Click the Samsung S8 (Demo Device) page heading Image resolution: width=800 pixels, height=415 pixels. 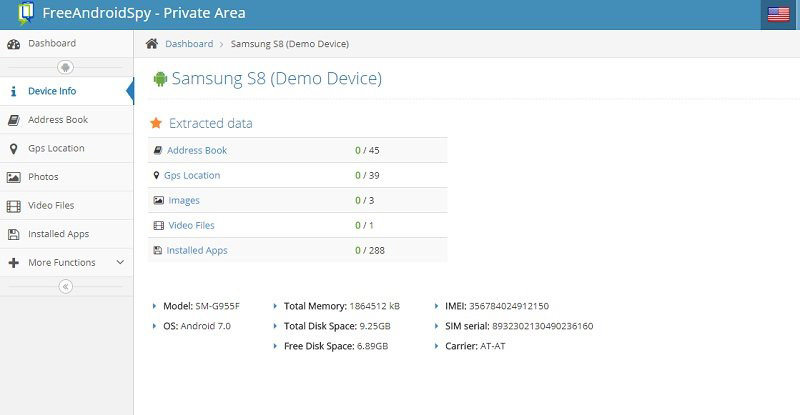pos(277,79)
